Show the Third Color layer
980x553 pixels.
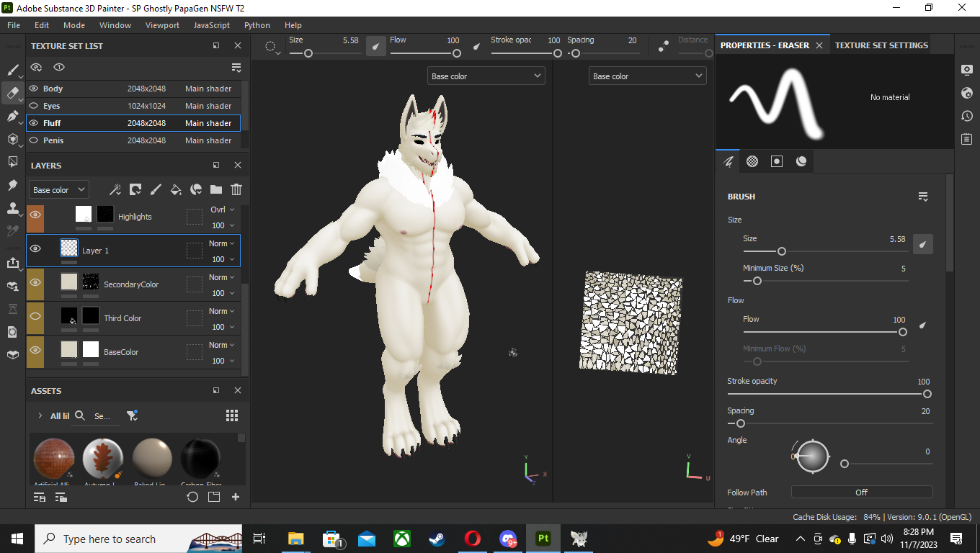click(x=35, y=317)
